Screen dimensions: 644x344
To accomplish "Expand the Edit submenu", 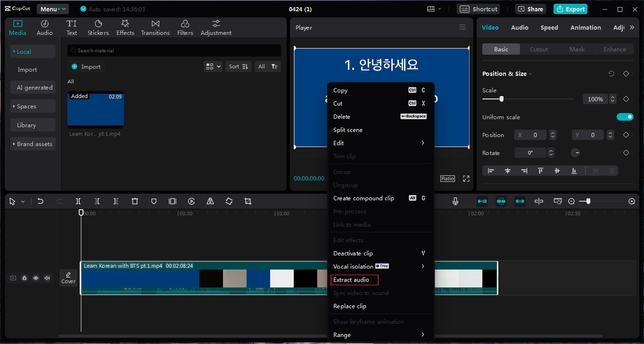I will (x=381, y=143).
